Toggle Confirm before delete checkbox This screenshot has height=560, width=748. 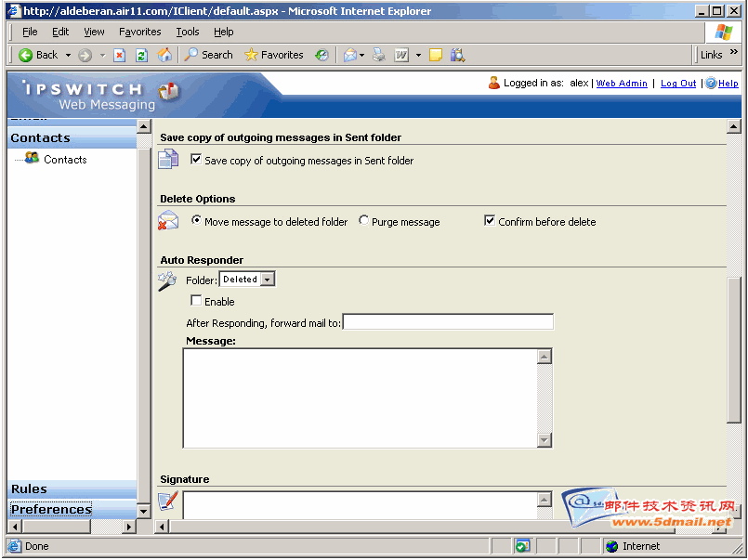[x=490, y=221]
